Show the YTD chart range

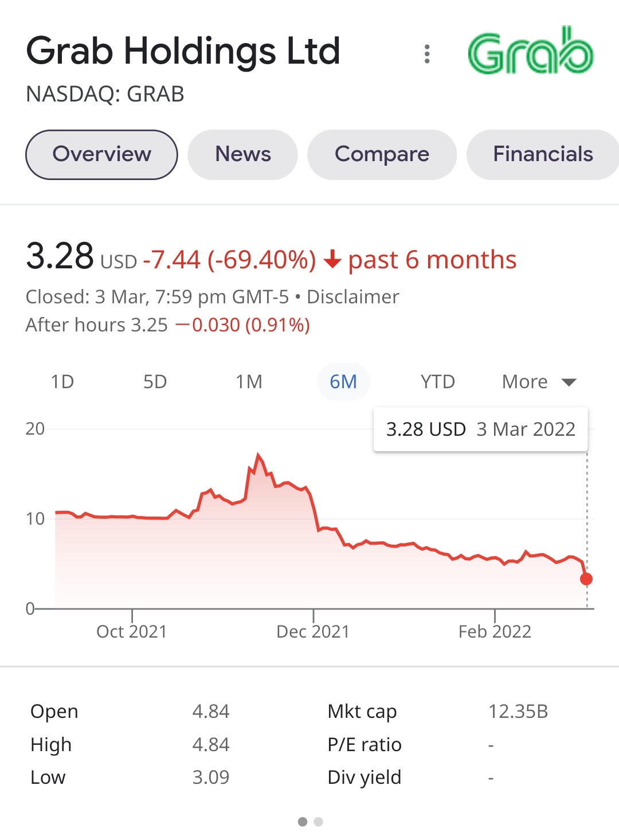(437, 382)
